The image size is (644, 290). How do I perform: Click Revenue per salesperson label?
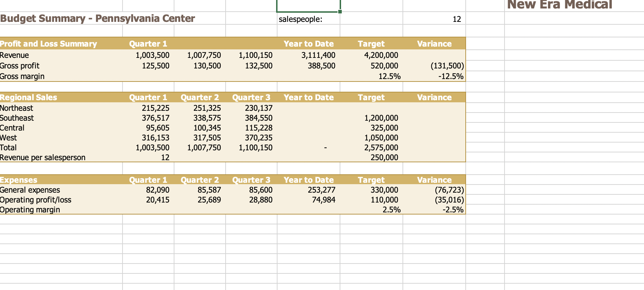(43, 157)
